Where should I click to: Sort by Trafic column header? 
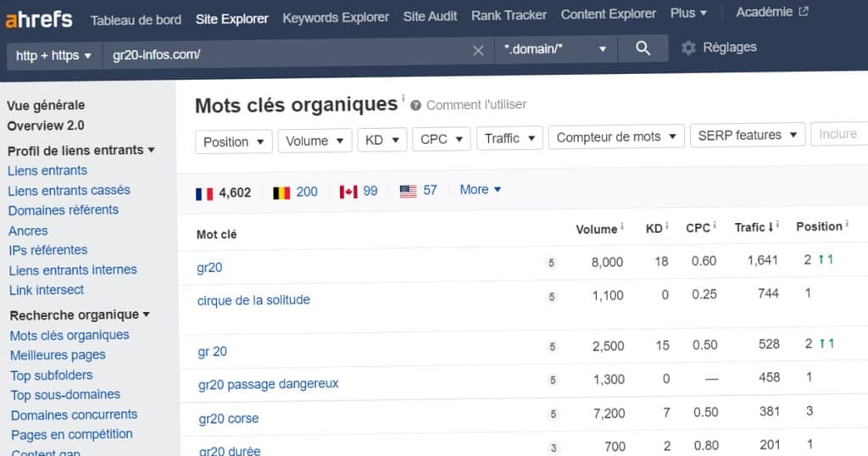click(755, 227)
